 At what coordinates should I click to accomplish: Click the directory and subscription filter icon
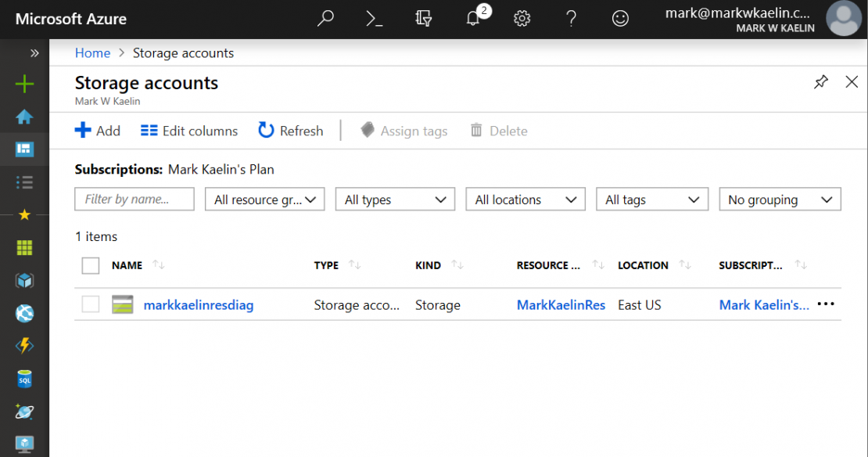pyautogui.click(x=424, y=19)
